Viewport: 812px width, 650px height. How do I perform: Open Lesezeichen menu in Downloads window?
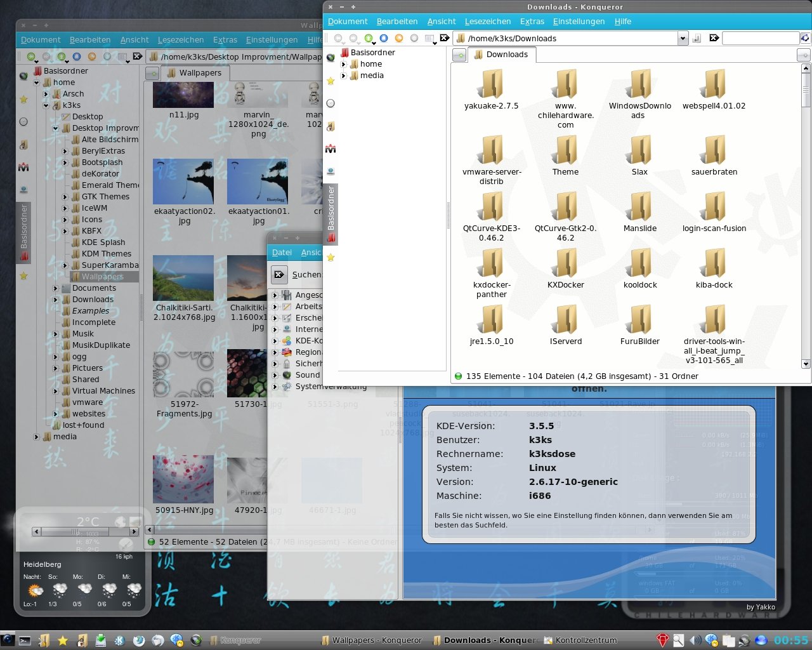[x=488, y=21]
